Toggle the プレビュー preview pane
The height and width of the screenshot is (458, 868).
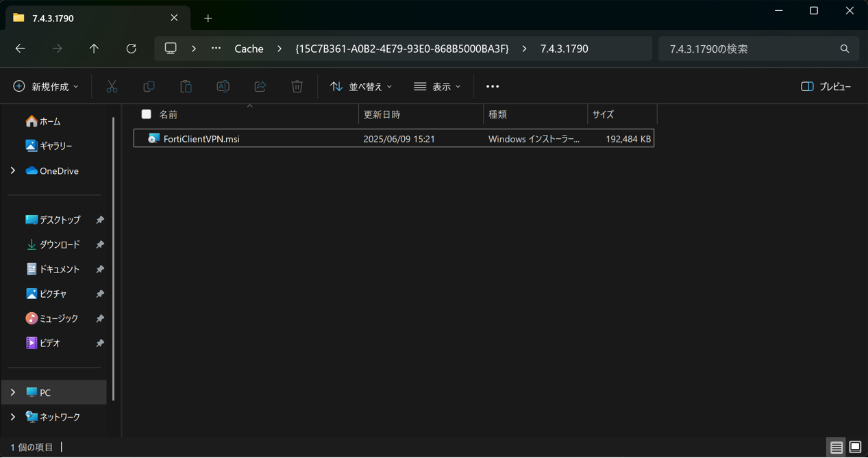tap(826, 86)
